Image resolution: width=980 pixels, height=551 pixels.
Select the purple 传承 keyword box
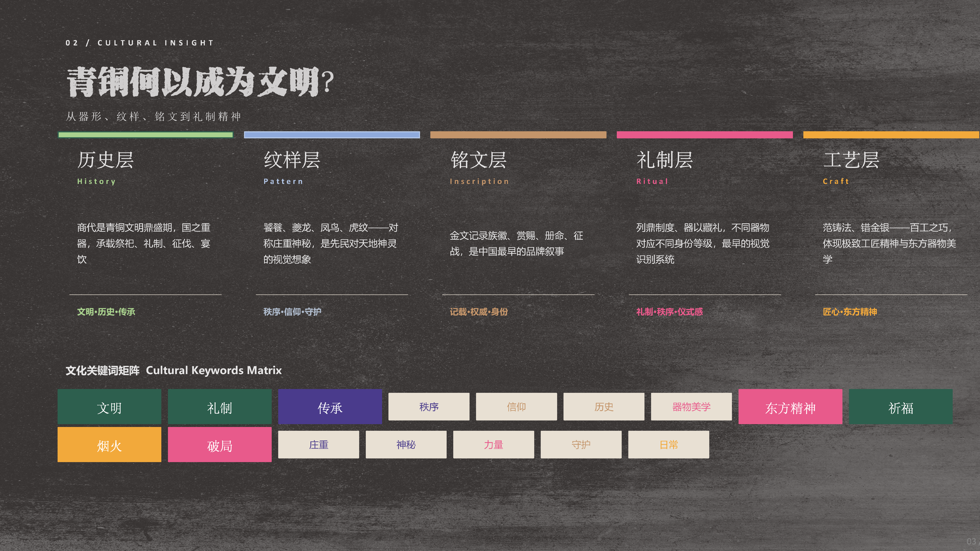click(x=330, y=407)
